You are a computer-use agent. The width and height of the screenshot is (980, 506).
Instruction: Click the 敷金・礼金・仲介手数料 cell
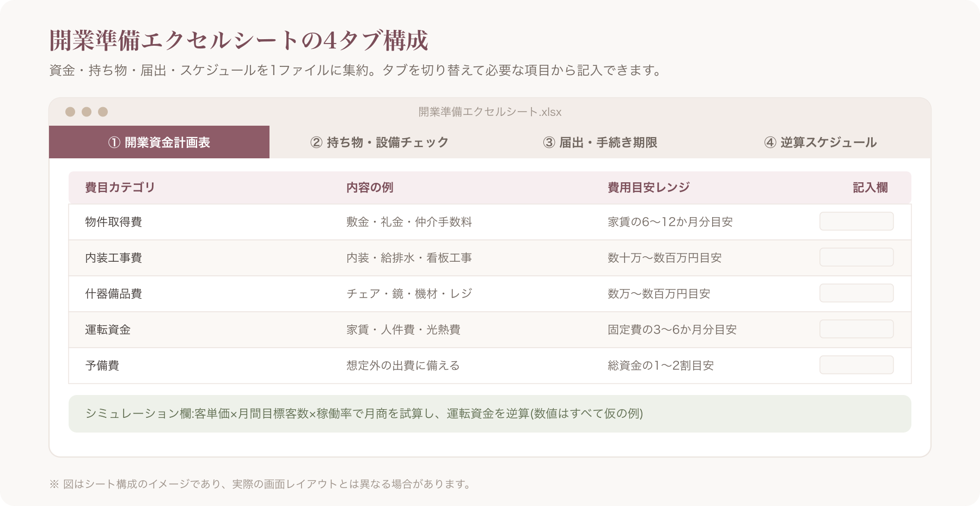(409, 222)
